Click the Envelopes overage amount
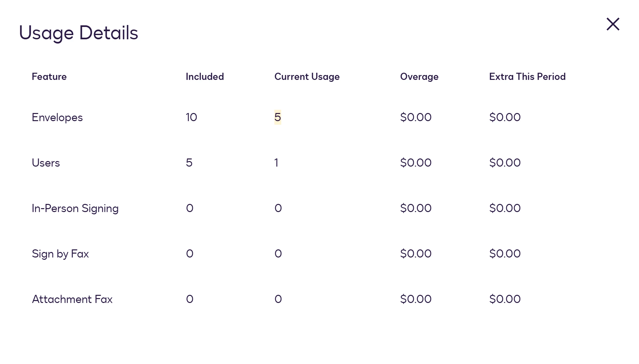Image resolution: width=639 pixels, height=364 pixels. tap(416, 117)
